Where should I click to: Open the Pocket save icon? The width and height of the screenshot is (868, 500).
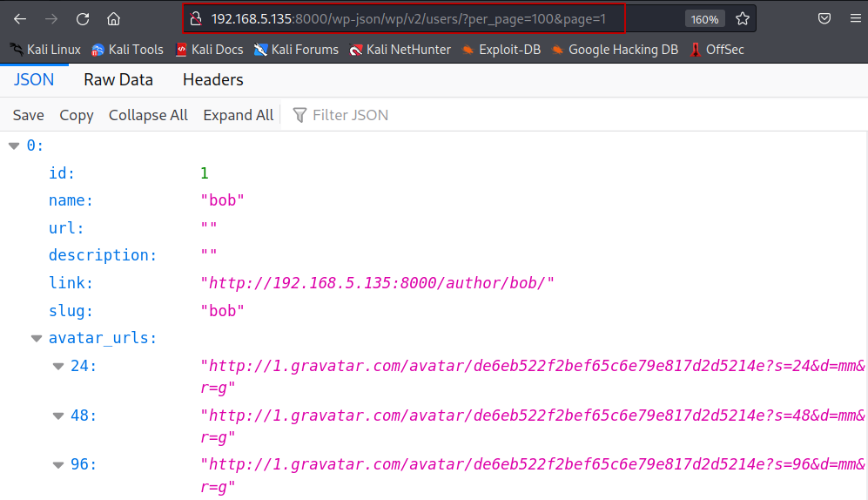[824, 19]
